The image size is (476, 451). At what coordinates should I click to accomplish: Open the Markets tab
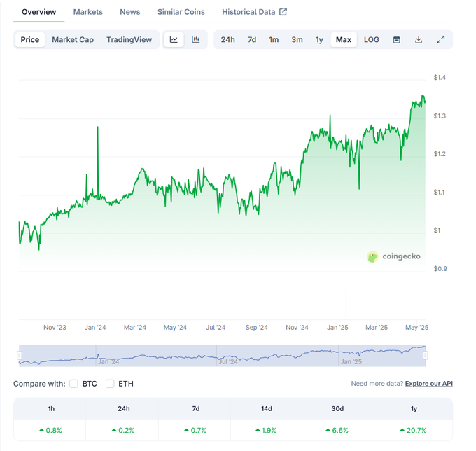click(87, 12)
